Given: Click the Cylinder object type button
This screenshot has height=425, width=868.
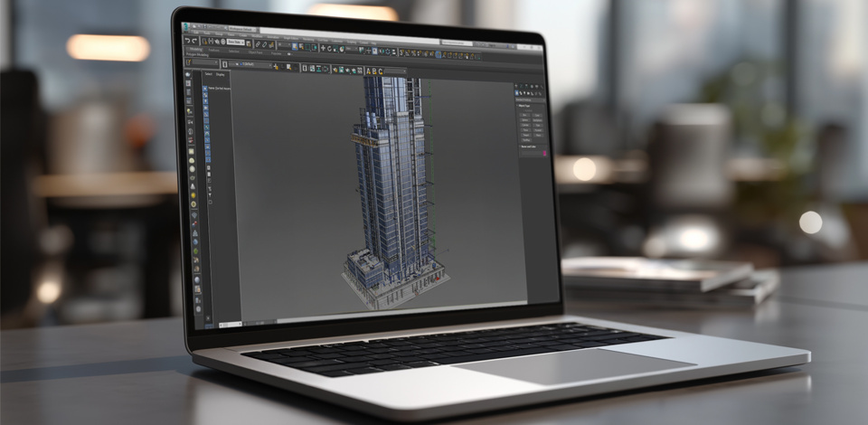Looking at the screenshot, I should pos(525,125).
